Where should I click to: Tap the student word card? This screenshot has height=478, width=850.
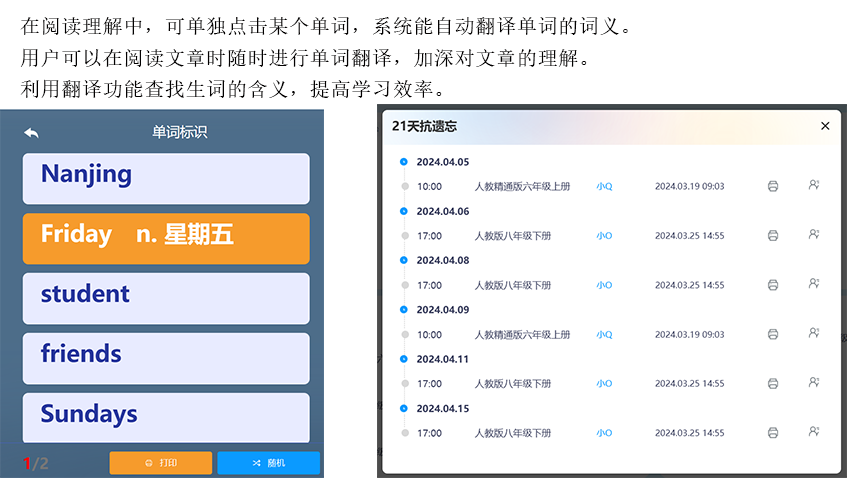[165, 298]
